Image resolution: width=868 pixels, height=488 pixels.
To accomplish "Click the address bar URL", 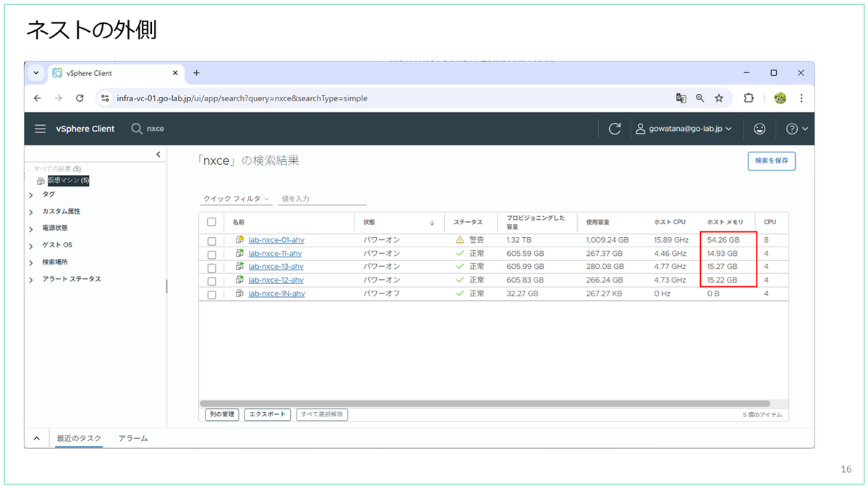I will tap(242, 98).
